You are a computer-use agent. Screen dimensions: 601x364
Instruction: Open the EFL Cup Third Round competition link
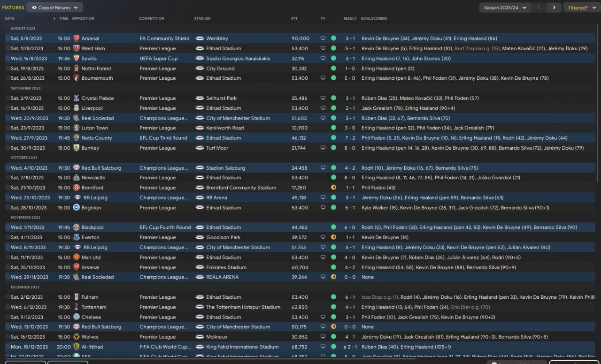pos(163,138)
